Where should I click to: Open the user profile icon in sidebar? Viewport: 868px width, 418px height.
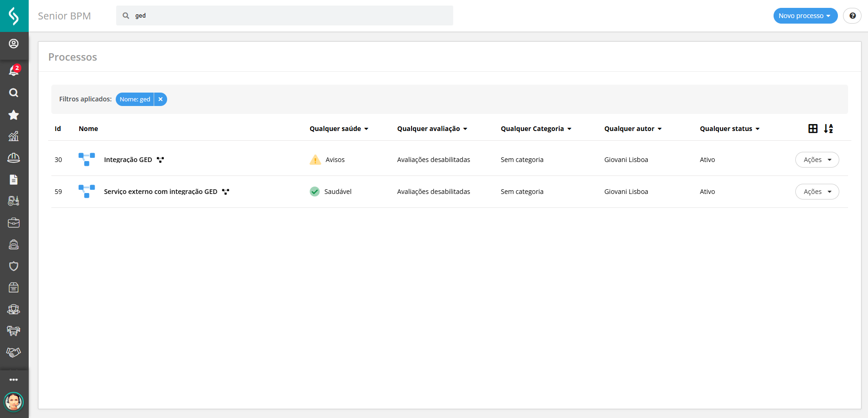point(14,44)
